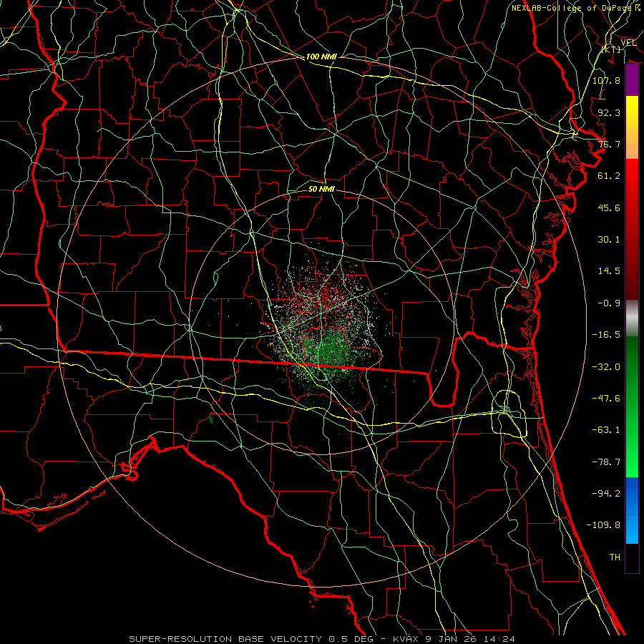644x644 pixels.
Task: Click the -109.8 velocity scale value
Action: coord(603,525)
